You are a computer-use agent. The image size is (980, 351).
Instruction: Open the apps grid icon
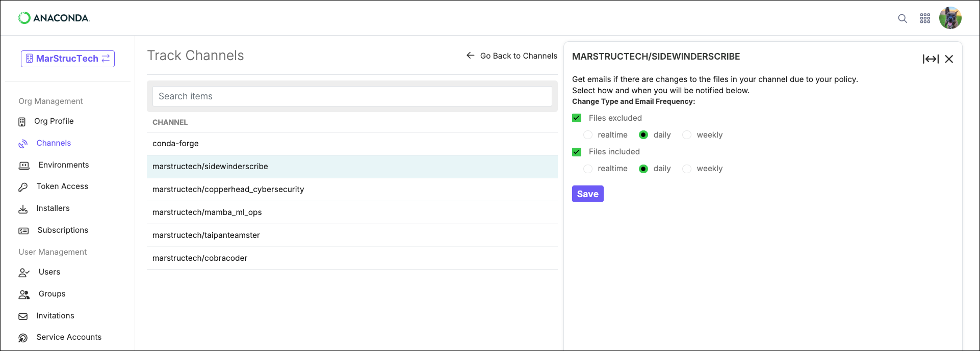pos(925,18)
